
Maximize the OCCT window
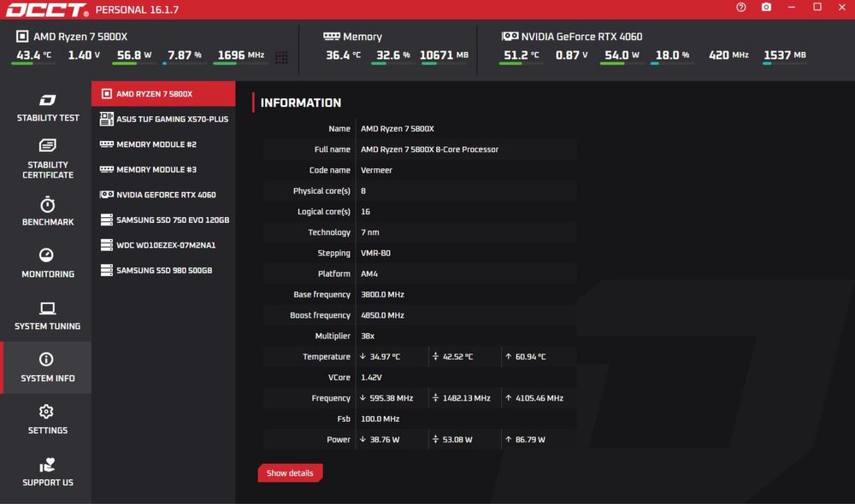point(817,7)
